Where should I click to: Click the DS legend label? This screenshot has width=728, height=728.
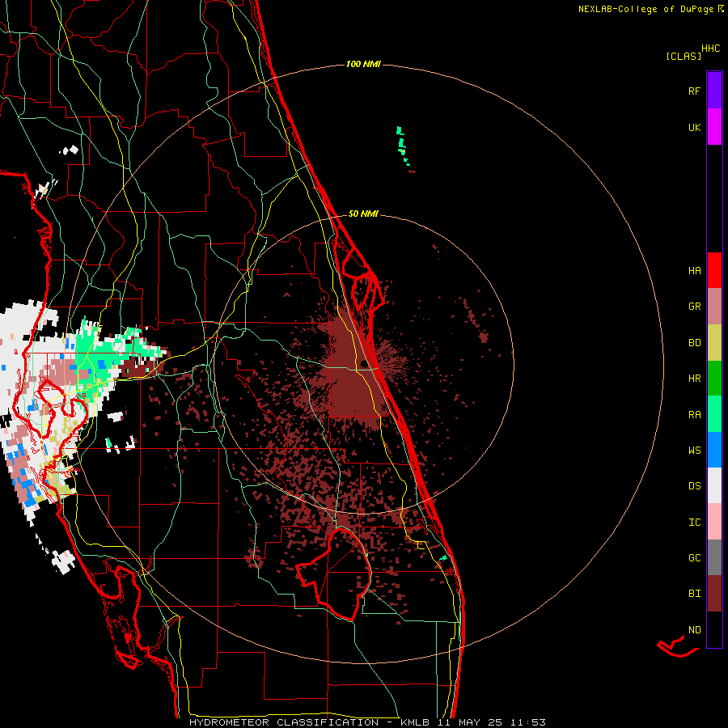pos(694,486)
